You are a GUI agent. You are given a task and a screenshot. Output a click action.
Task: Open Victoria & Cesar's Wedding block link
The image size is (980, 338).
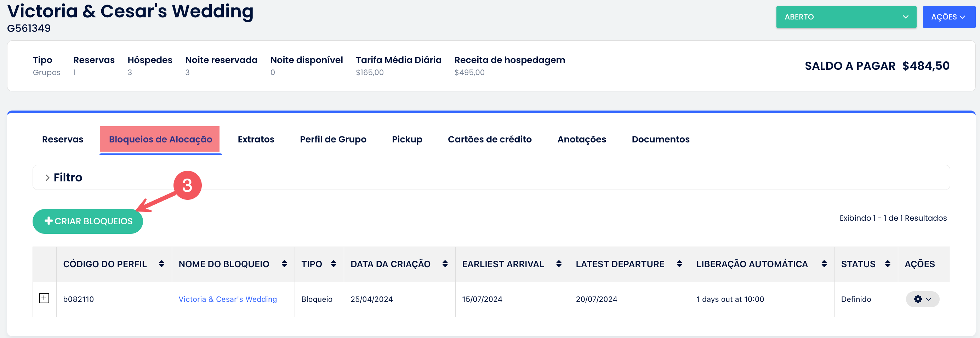pyautogui.click(x=228, y=299)
